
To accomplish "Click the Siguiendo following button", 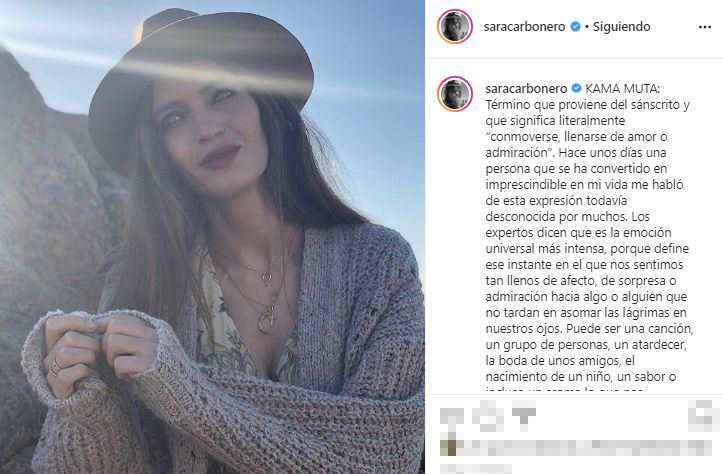I will [621, 27].
